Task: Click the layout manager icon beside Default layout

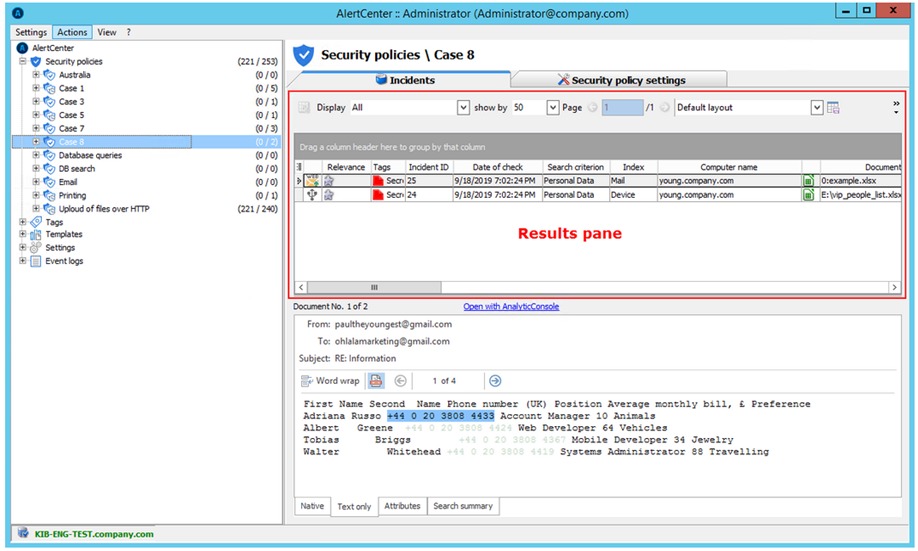Action: tap(833, 108)
